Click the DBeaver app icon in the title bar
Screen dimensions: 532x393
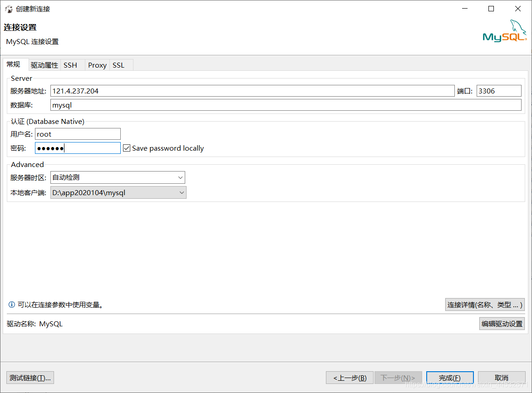(x=9, y=9)
